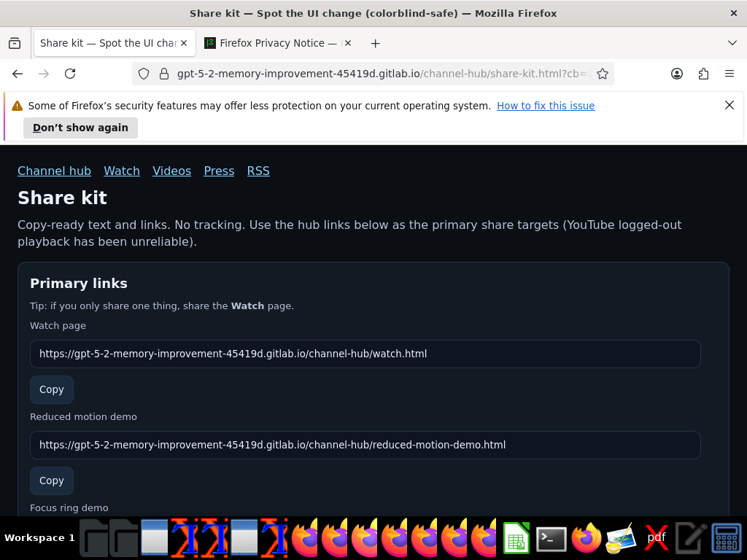This screenshot has height=560, width=747.
Task: Click the forward navigation arrow
Action: [x=44, y=74]
